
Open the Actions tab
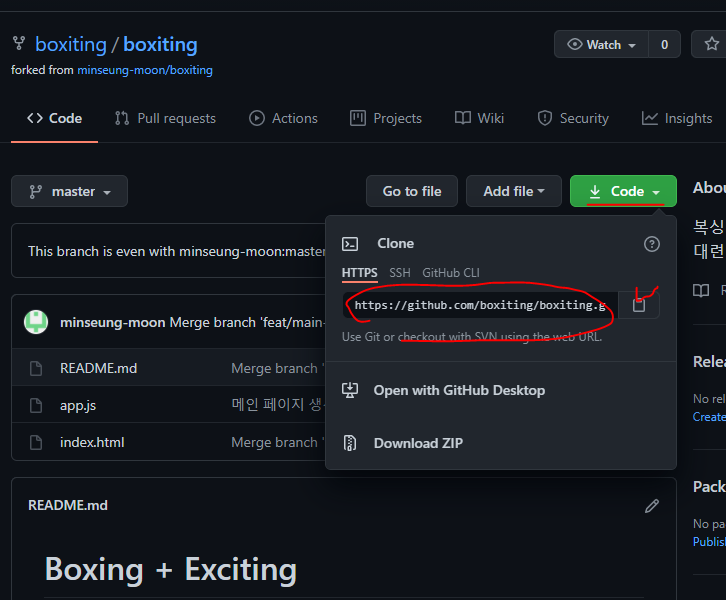click(x=283, y=119)
